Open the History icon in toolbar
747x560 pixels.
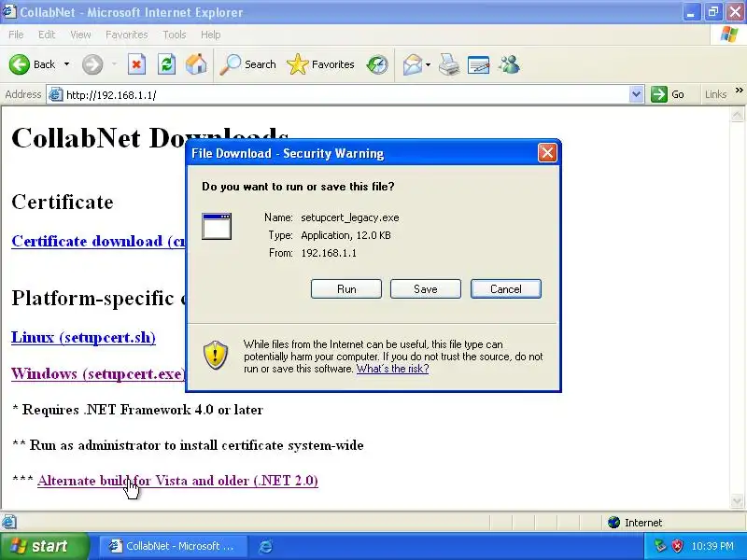377,64
